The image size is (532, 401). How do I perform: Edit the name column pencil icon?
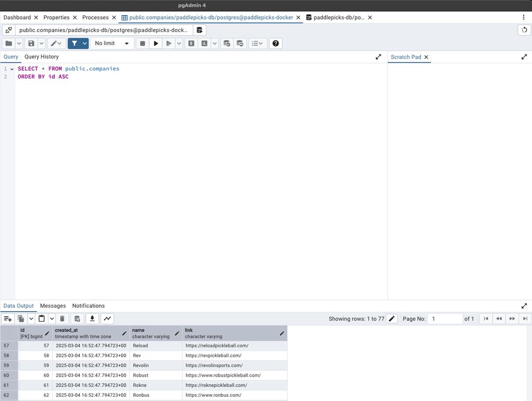point(177,333)
